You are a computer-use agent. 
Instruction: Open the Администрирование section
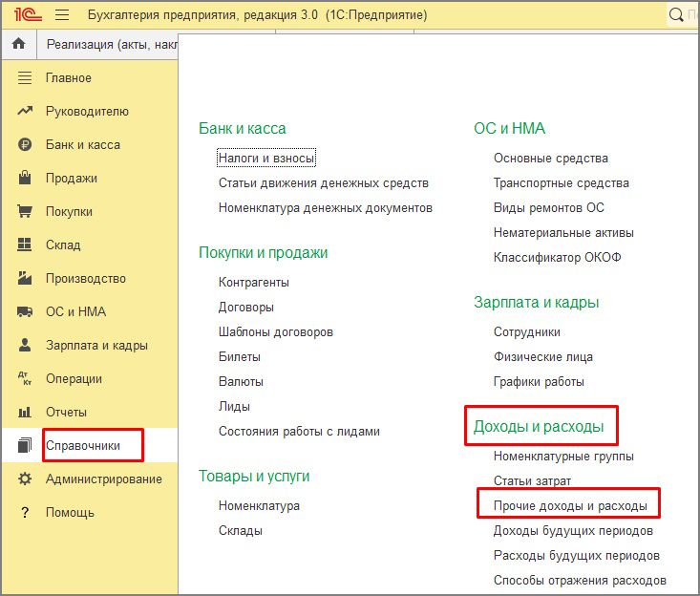[x=103, y=479]
